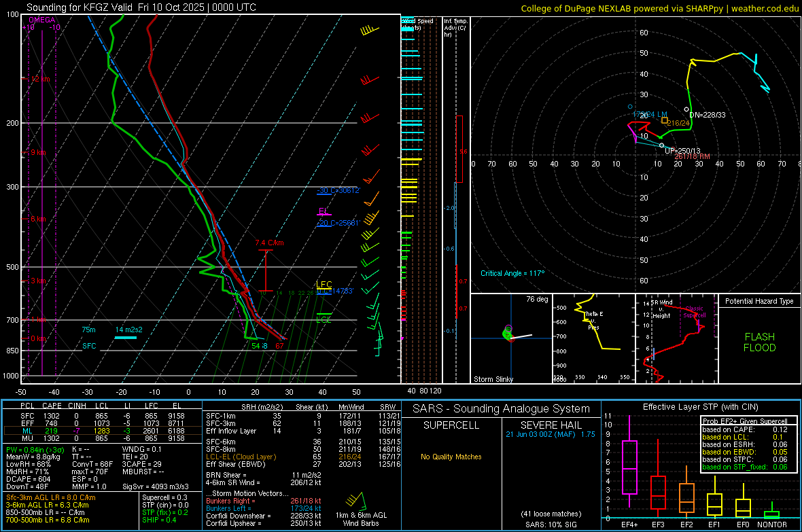The height and width of the screenshot is (532, 802).
Task: Click the MeanW = 8.8g/kg value
Action: 33,457
